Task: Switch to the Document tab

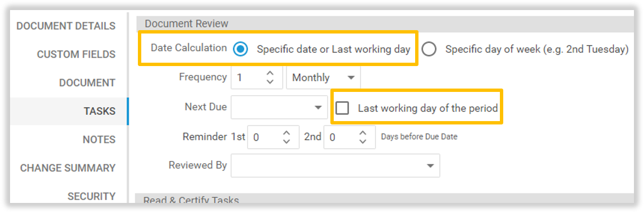Action: [87, 83]
